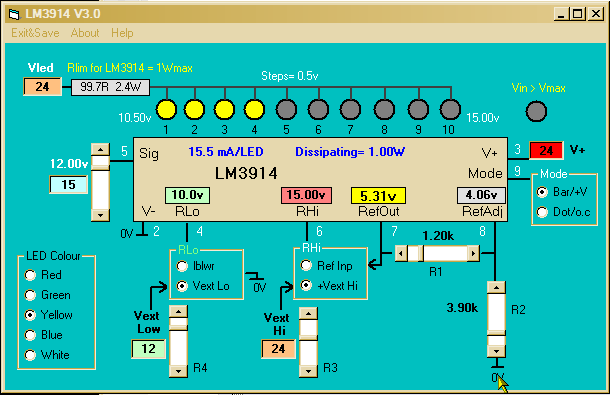The image size is (610, 395).
Task: Open the Help menu
Action: coord(122,33)
